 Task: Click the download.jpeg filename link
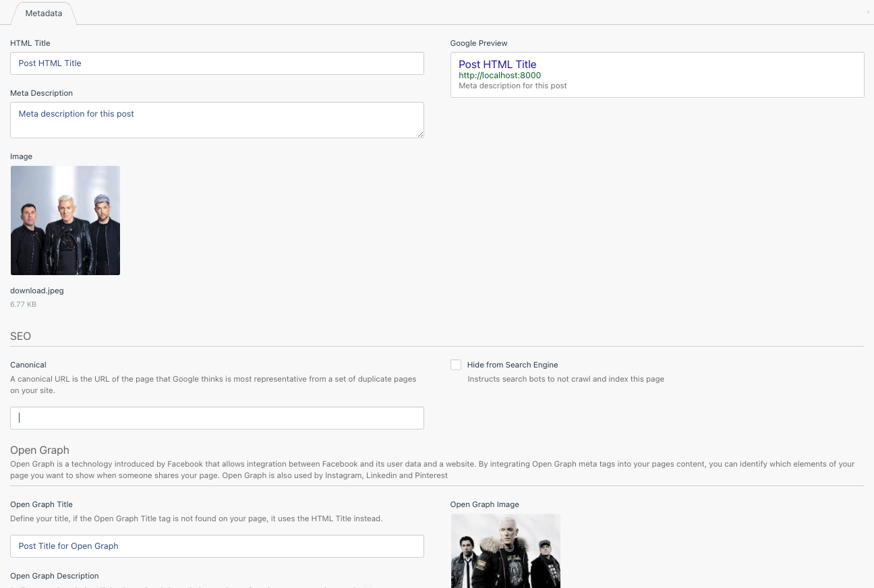(x=36, y=291)
